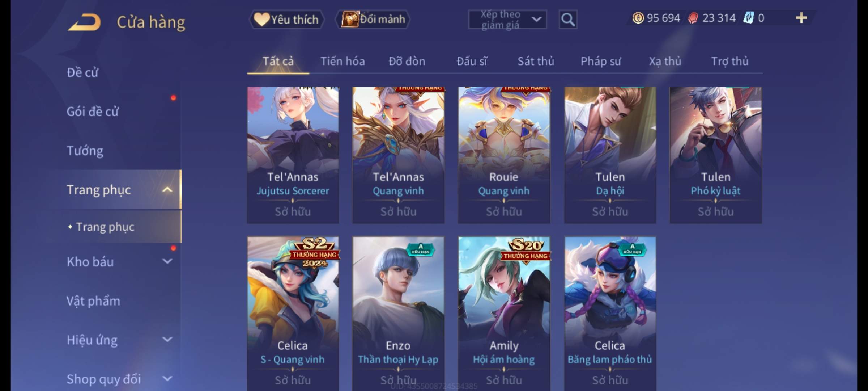Open the Đổi mảnh chest button
This screenshot has height=391, width=868.
point(373,19)
